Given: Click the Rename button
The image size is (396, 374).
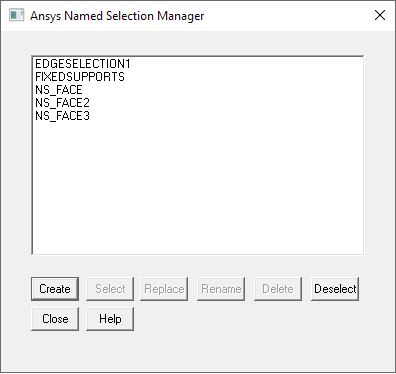Looking at the screenshot, I should pyautogui.click(x=221, y=289).
